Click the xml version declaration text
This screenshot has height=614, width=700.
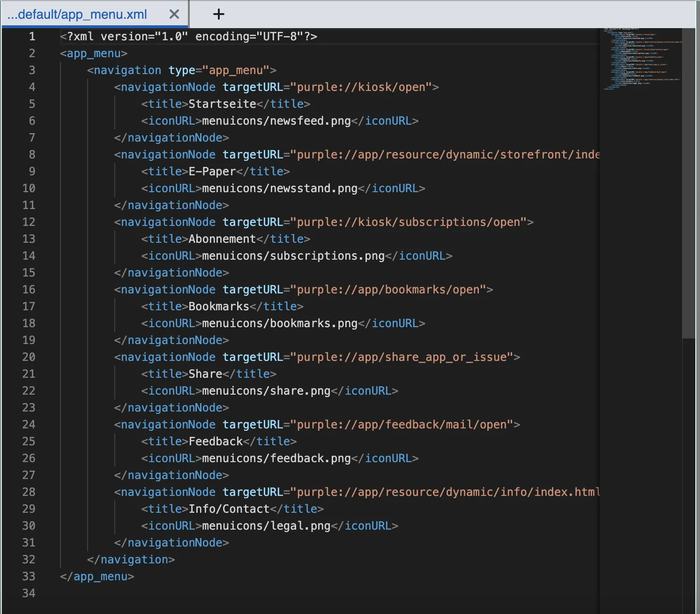tap(189, 37)
